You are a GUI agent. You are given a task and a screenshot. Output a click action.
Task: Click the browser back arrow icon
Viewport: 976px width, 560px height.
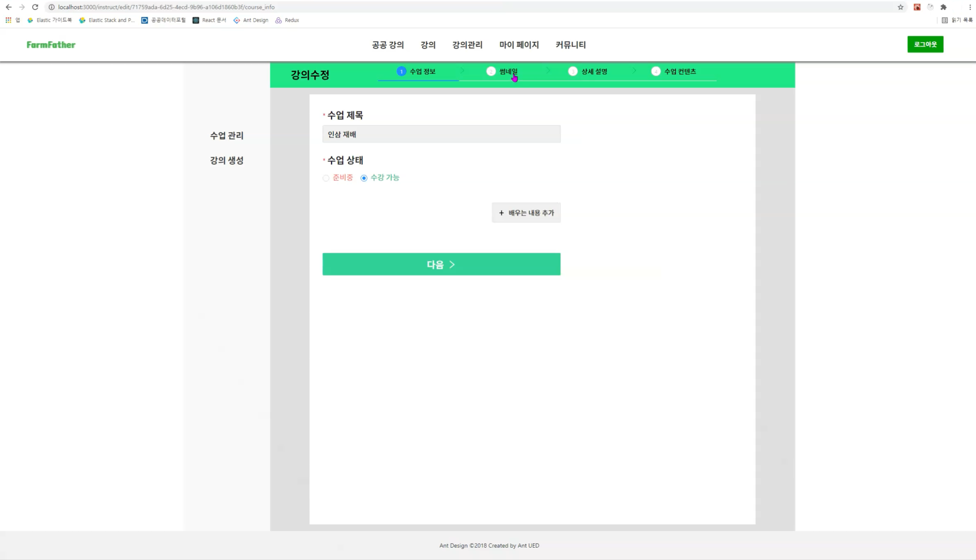[x=8, y=7]
